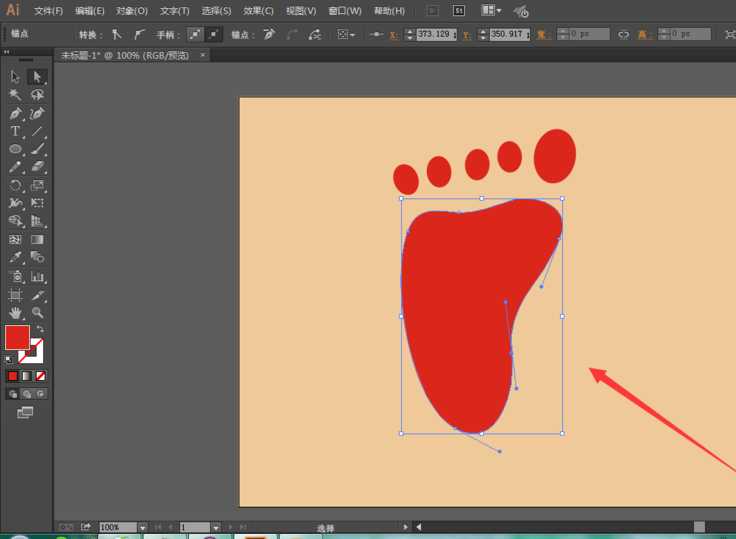Select the Direct Selection tool
This screenshot has height=539, width=736.
[37, 77]
